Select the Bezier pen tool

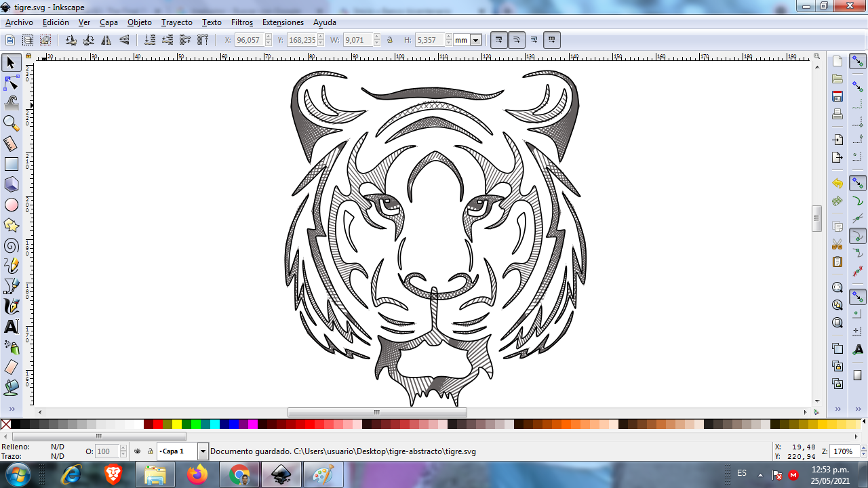pos(11,286)
